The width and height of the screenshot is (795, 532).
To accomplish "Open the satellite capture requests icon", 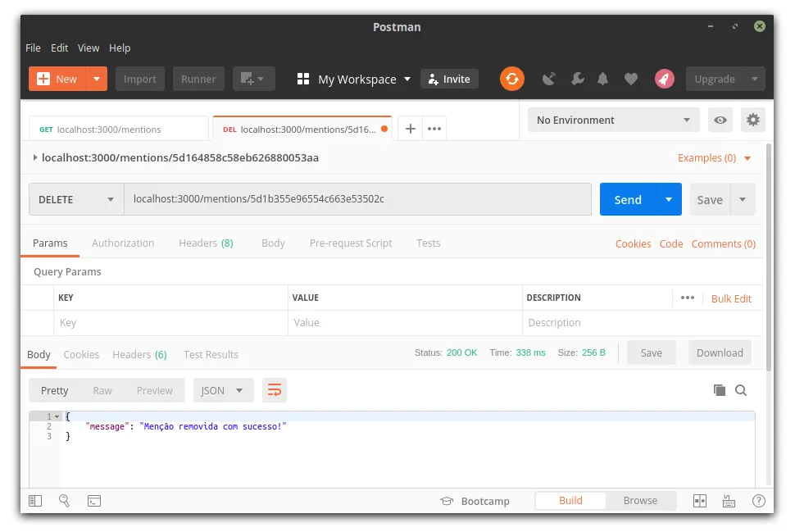I will tap(549, 79).
